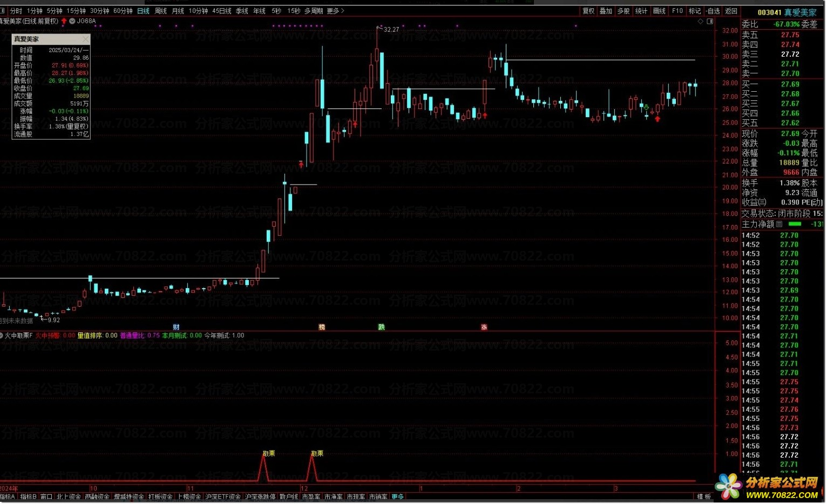
Task: Select the 沪深ETF资金 indicator tab
Action: [223, 496]
